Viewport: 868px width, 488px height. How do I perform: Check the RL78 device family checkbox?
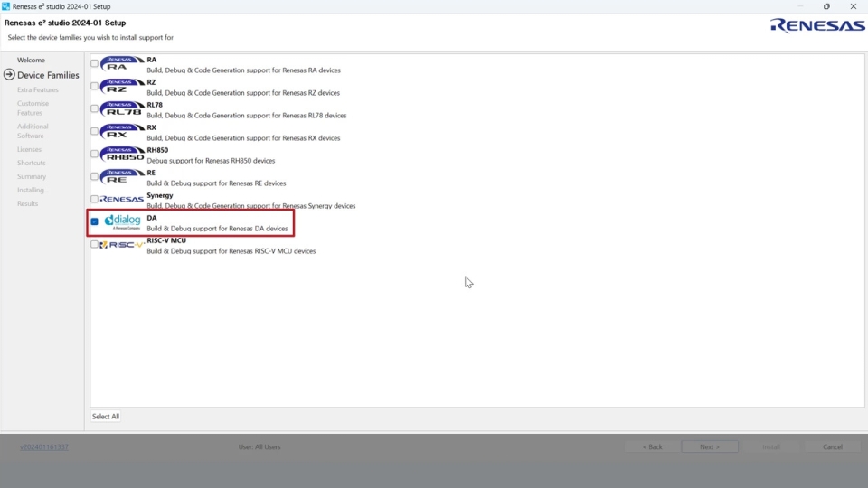[x=94, y=109]
